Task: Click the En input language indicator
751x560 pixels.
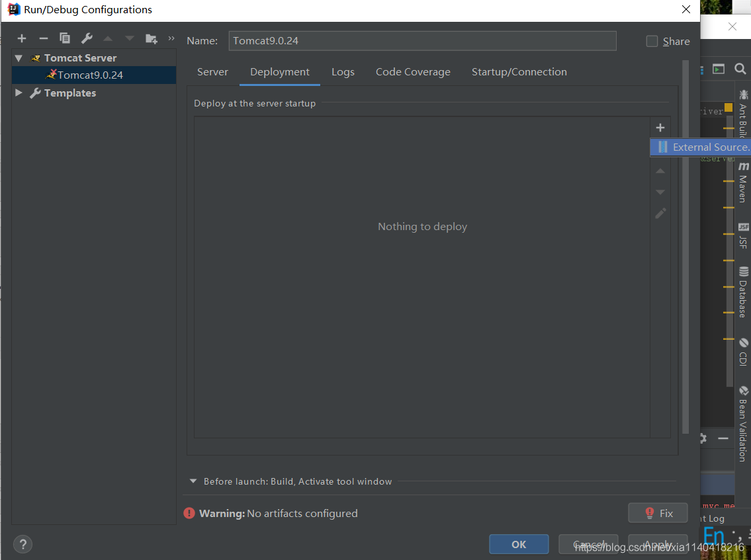Action: (714, 537)
